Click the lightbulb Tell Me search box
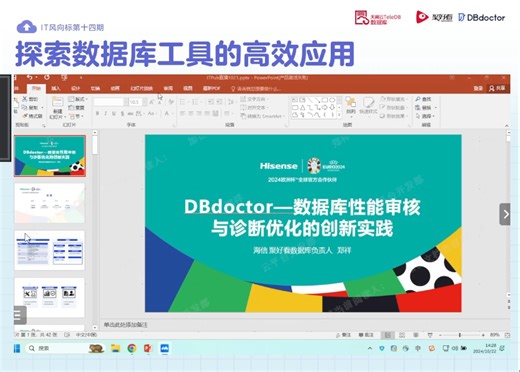Image resolution: width=520 pixels, height=372 pixels. coord(256,89)
